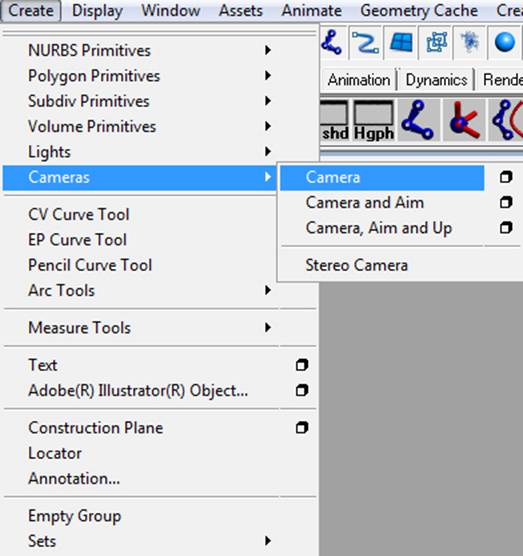The width and height of the screenshot is (523, 556).
Task: Click the blue sphere icon in toolbar
Action: pos(504,43)
